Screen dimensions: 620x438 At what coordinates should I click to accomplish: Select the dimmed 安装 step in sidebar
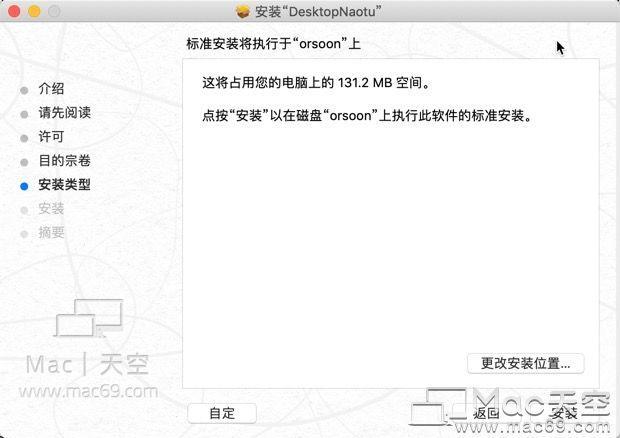click(x=51, y=209)
